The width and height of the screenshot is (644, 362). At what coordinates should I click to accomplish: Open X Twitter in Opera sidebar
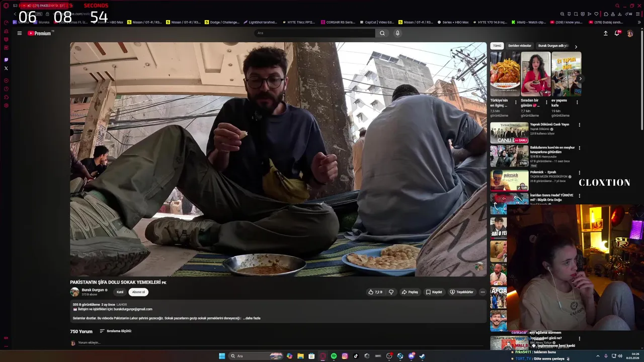[x=6, y=68]
